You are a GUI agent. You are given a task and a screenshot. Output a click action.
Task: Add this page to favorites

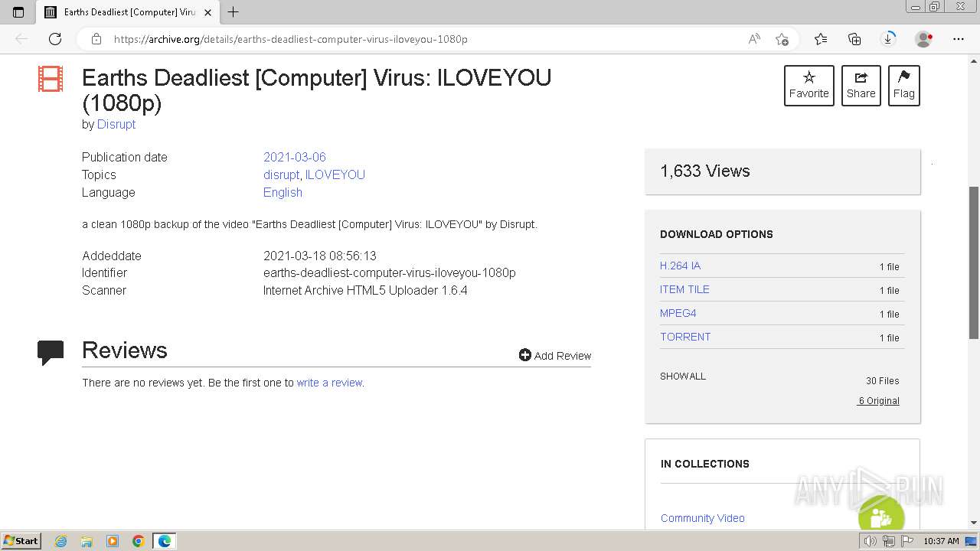point(782,39)
